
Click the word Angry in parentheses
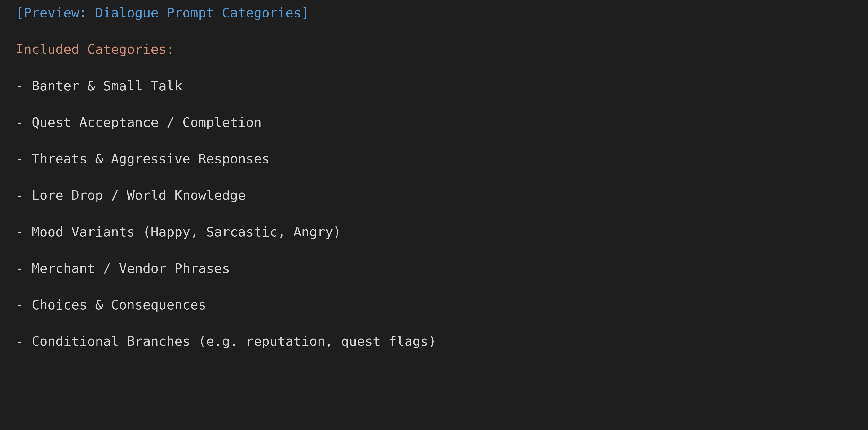[x=313, y=232]
